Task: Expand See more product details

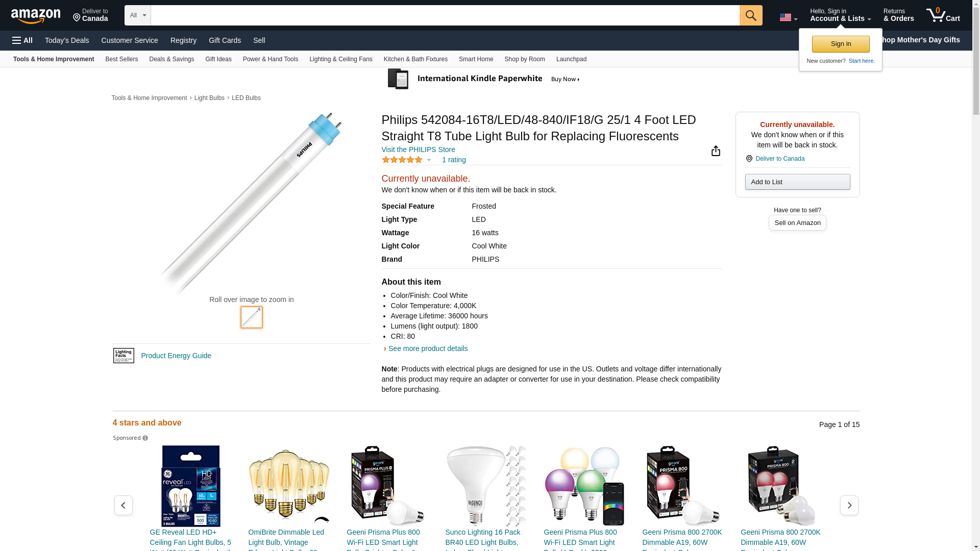Action: pyautogui.click(x=428, y=348)
